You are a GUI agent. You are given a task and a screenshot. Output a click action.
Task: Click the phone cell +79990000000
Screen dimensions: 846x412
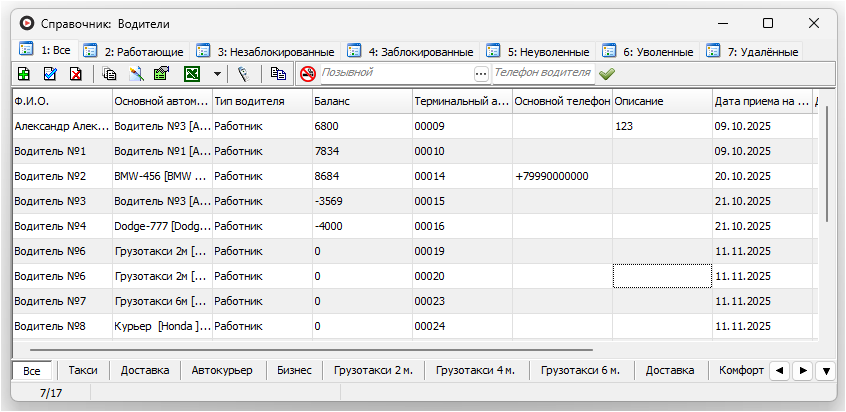coord(562,176)
